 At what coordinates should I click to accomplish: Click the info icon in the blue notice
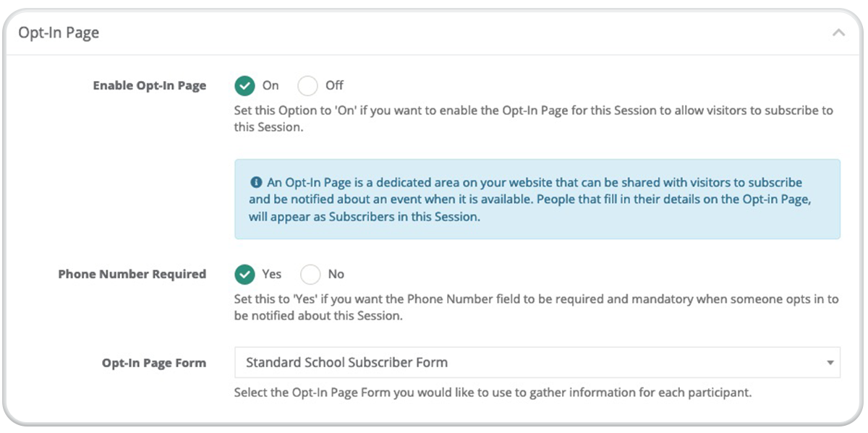[255, 183]
